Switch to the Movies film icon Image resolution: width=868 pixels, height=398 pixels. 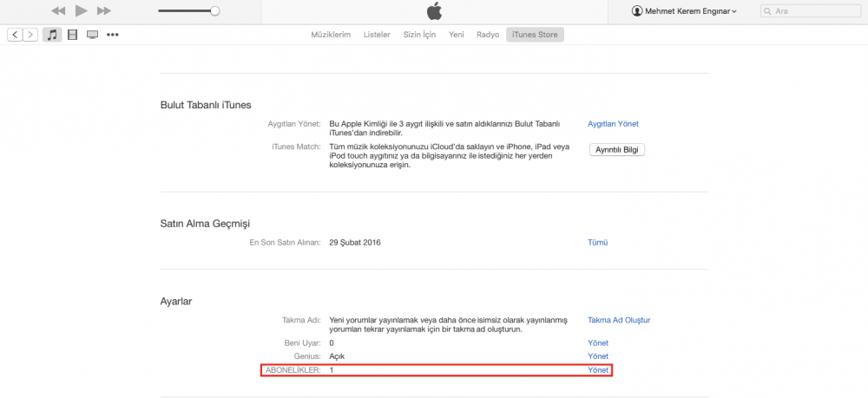(72, 35)
